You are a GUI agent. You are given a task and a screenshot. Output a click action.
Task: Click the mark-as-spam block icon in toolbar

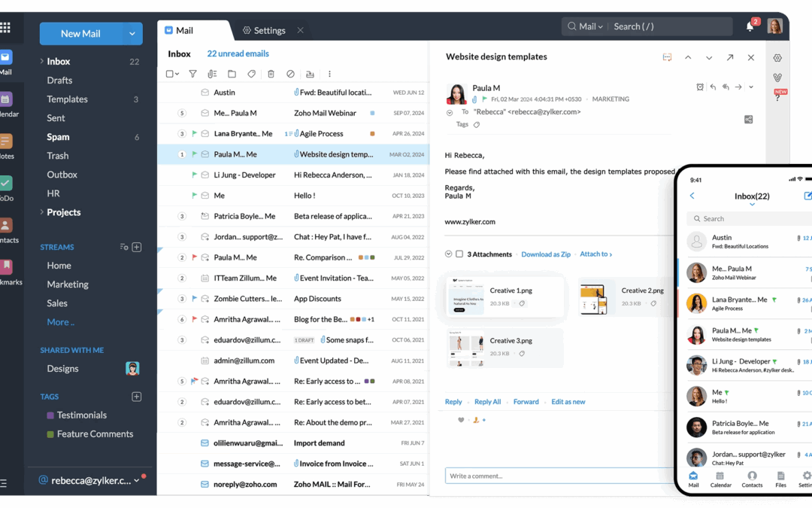pos(290,74)
